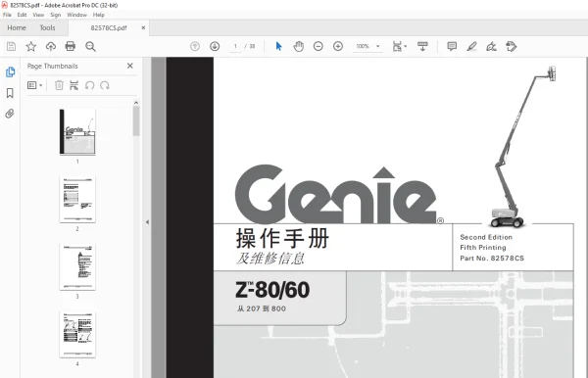Close the 82578CS.pdf tab
The width and height of the screenshot is (588, 378).
click(143, 27)
